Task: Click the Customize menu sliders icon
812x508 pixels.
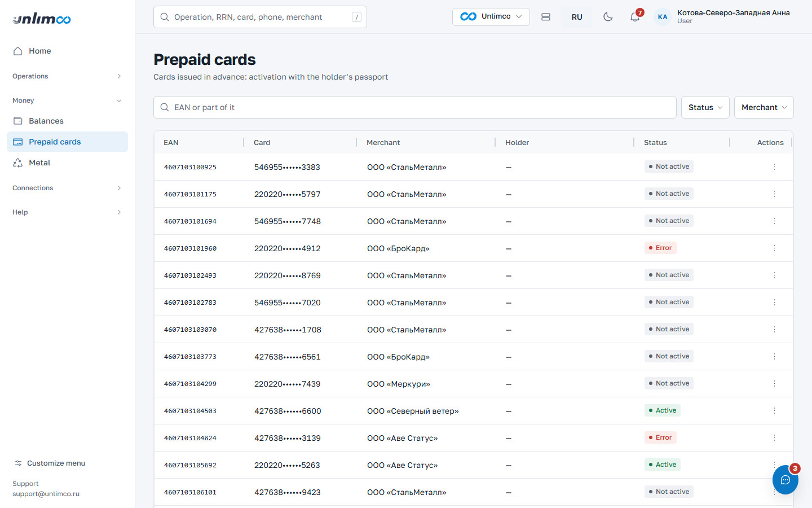Action: [19, 463]
